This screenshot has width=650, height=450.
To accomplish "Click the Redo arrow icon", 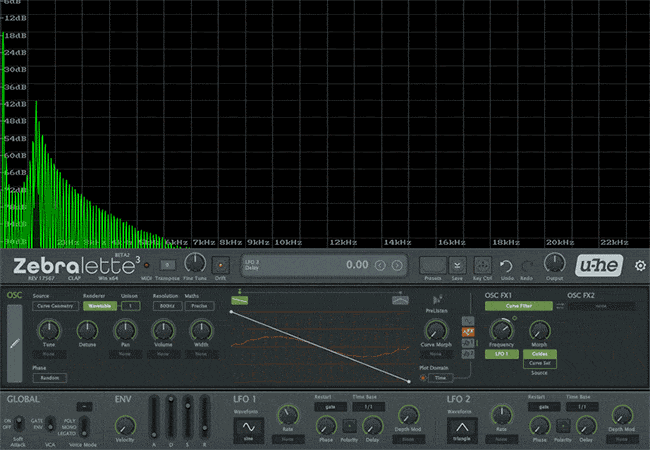I will point(527,266).
